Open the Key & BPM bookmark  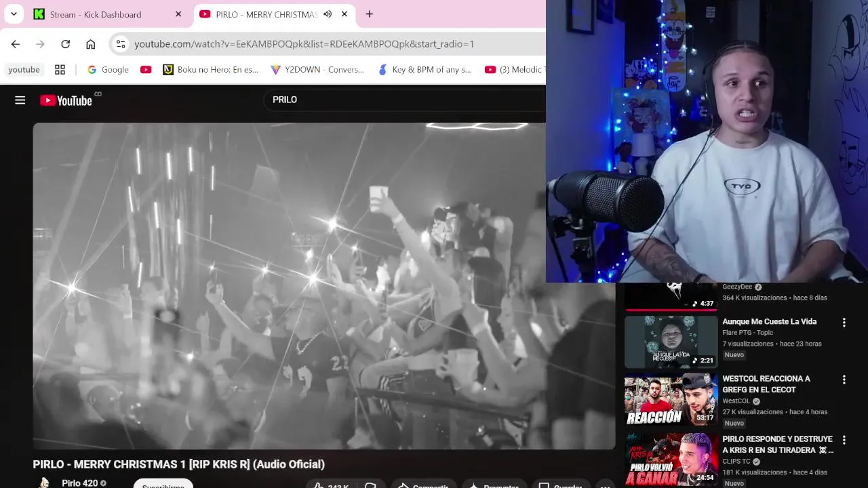click(x=425, y=70)
